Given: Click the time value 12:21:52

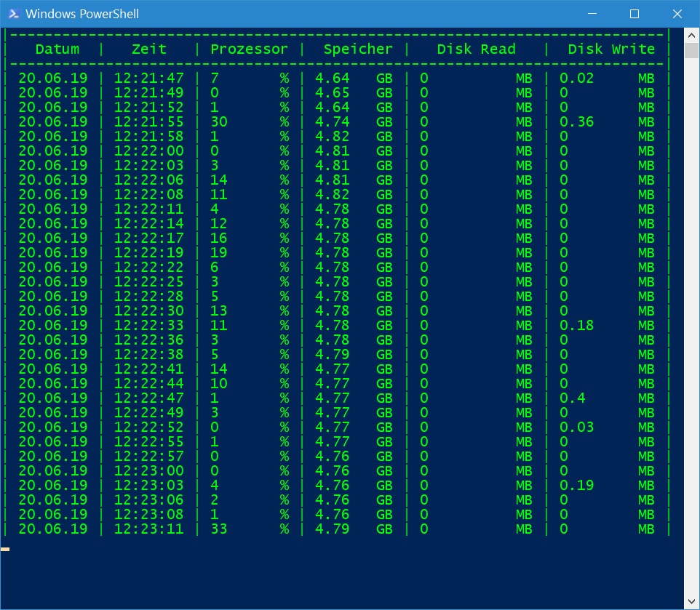Looking at the screenshot, I should click(148, 107).
